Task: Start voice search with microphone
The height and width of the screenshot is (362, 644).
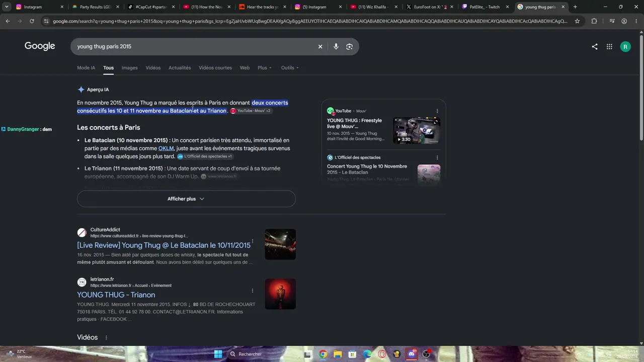Action: pos(336,46)
